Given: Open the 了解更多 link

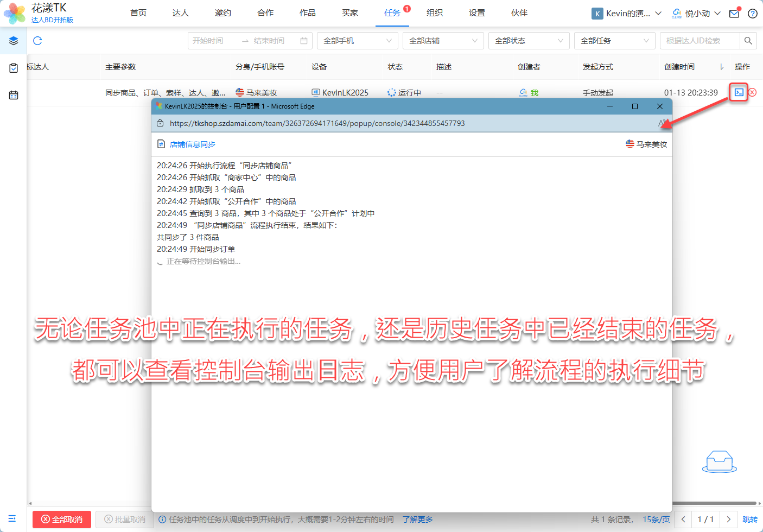Looking at the screenshot, I should click(417, 520).
